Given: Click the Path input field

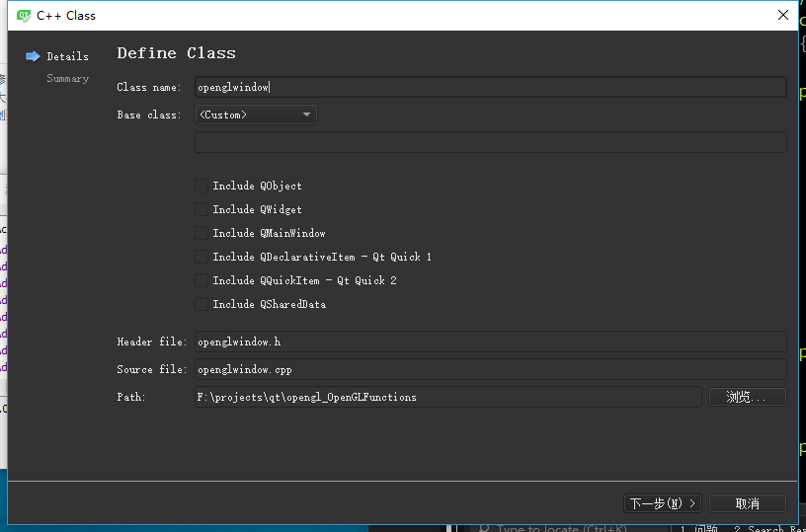Looking at the screenshot, I should pos(447,397).
